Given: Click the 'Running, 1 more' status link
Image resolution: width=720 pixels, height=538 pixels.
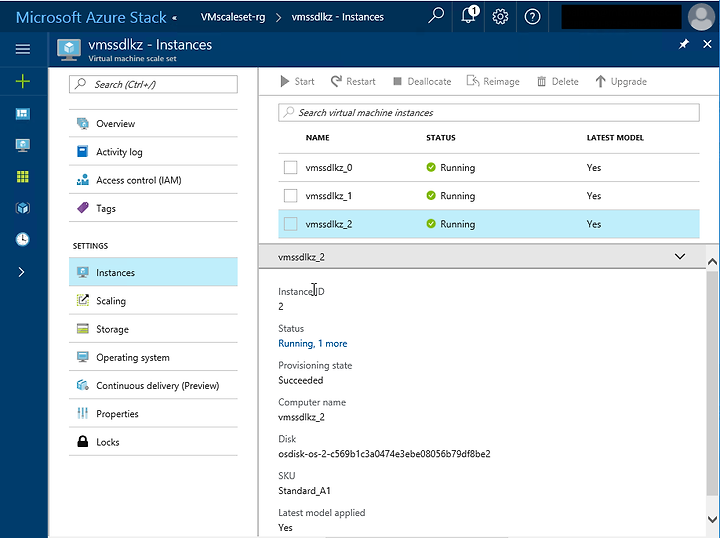Looking at the screenshot, I should point(313,343).
